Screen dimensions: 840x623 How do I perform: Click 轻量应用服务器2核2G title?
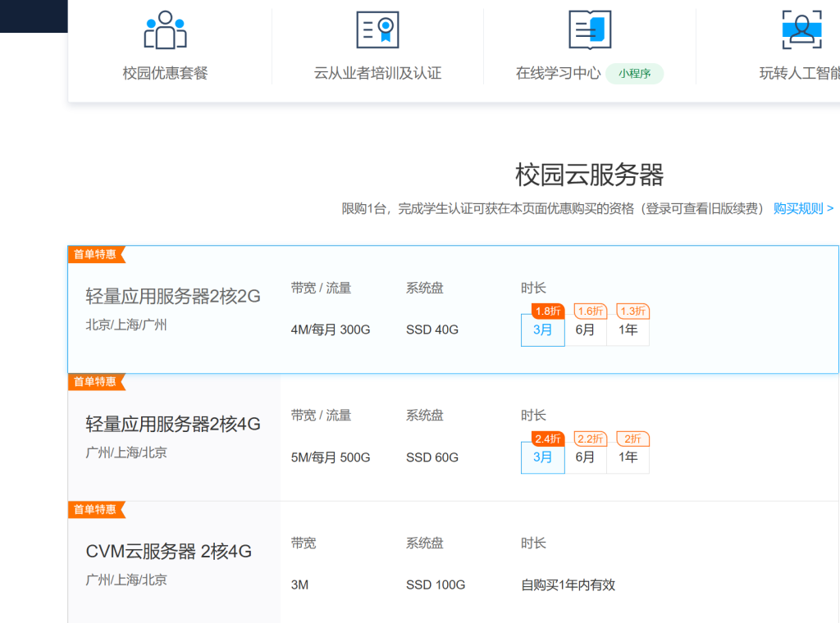(173, 296)
